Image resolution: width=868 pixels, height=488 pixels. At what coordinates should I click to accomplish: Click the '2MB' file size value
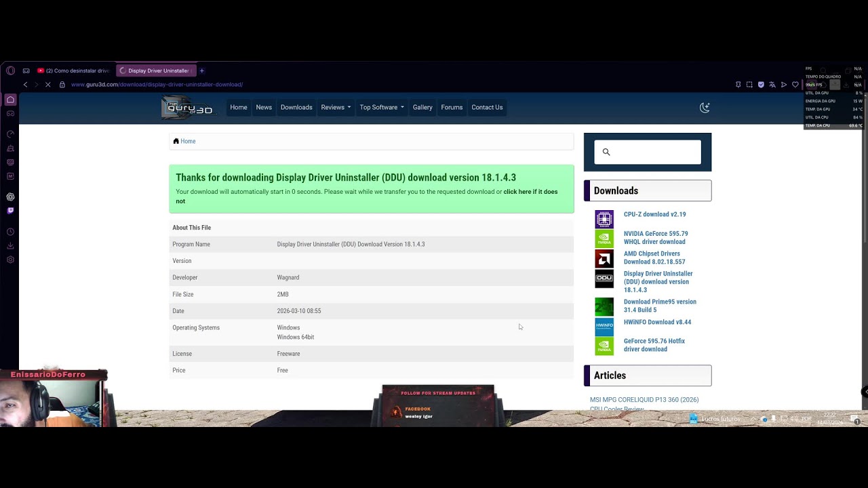(283, 294)
